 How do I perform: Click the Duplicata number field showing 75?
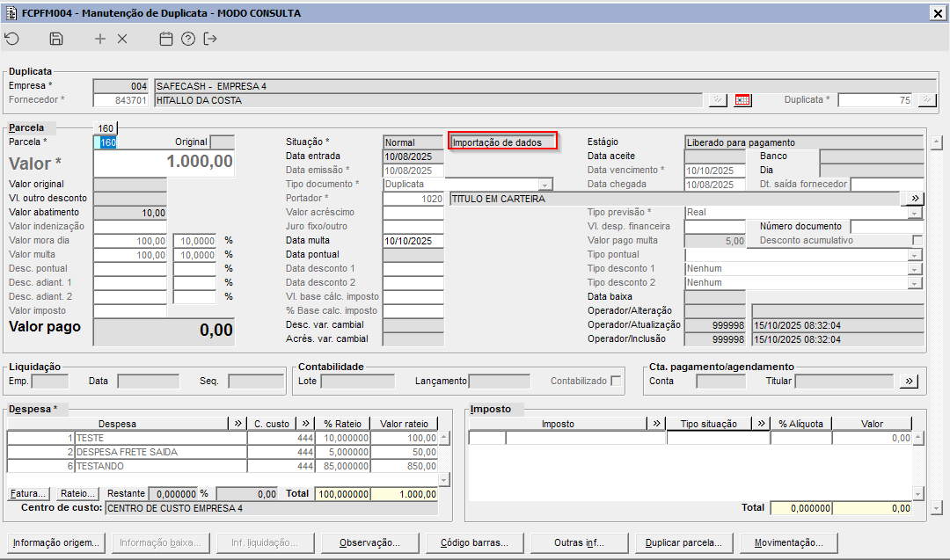pos(875,100)
